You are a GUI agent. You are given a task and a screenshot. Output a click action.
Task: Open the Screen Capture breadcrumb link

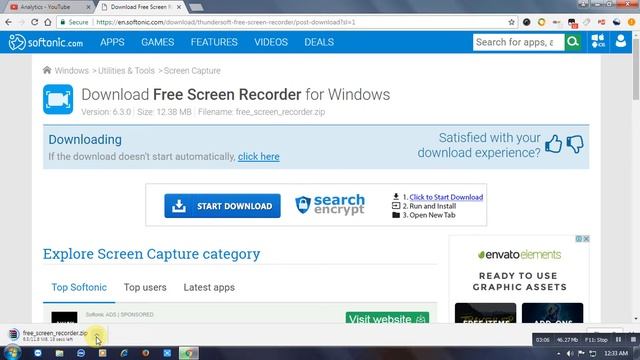click(192, 71)
